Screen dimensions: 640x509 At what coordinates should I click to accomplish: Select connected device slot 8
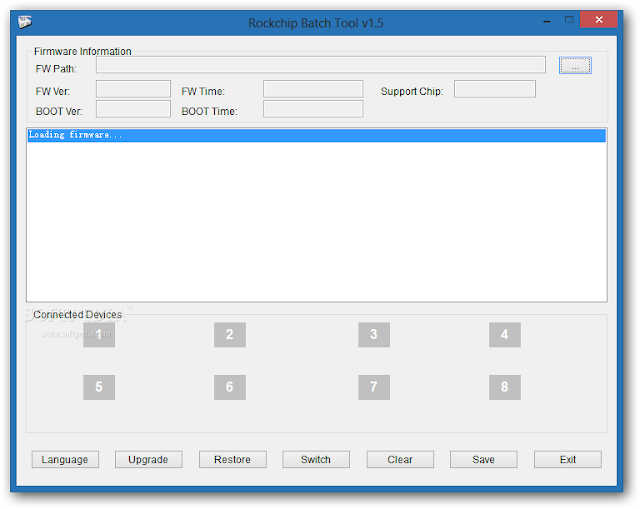[x=505, y=387]
